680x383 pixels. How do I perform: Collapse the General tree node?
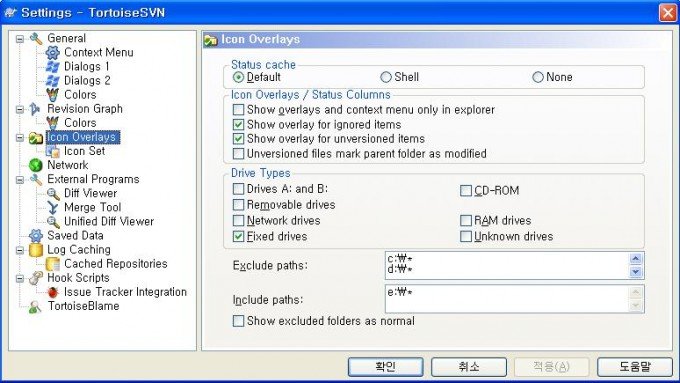click(20, 39)
